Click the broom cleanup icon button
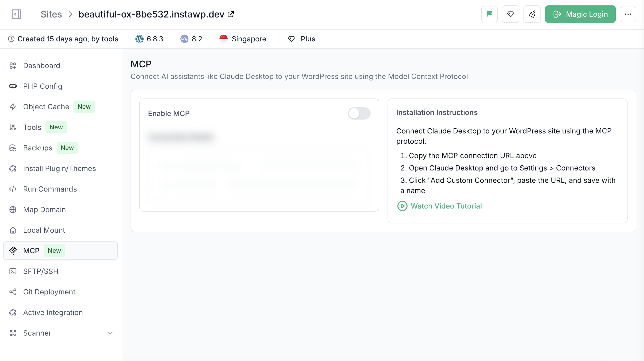 tap(532, 14)
